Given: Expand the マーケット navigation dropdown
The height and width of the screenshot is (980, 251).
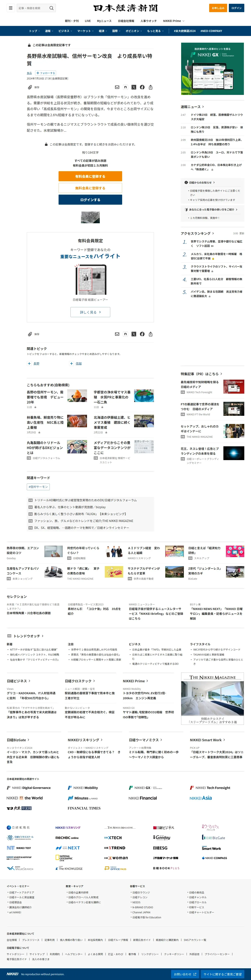Looking at the screenshot, I should pos(86,31).
